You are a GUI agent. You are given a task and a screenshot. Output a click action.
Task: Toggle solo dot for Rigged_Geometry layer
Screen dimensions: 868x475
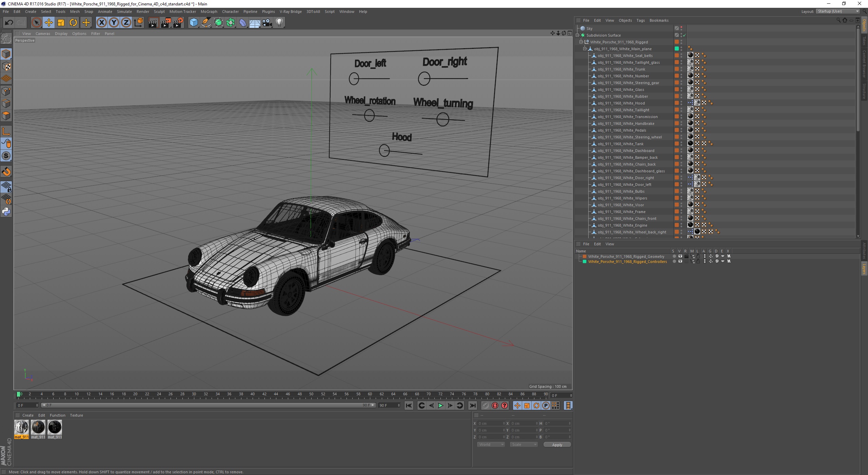pyautogui.click(x=674, y=256)
